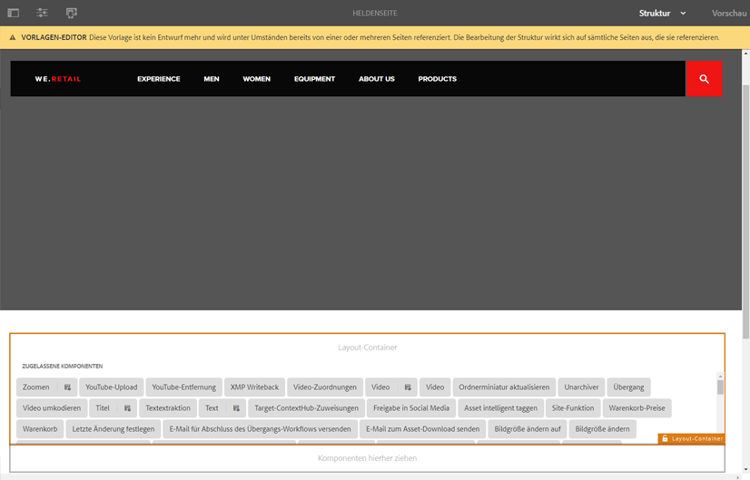Viewport: 750px width, 480px height.
Task: Click the Komponenten hierher ziehen drop zone
Action: tap(367, 458)
